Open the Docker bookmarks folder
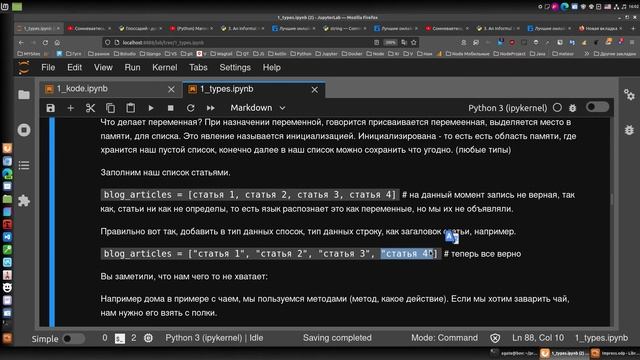The width and height of the screenshot is (640, 360). coord(353,53)
